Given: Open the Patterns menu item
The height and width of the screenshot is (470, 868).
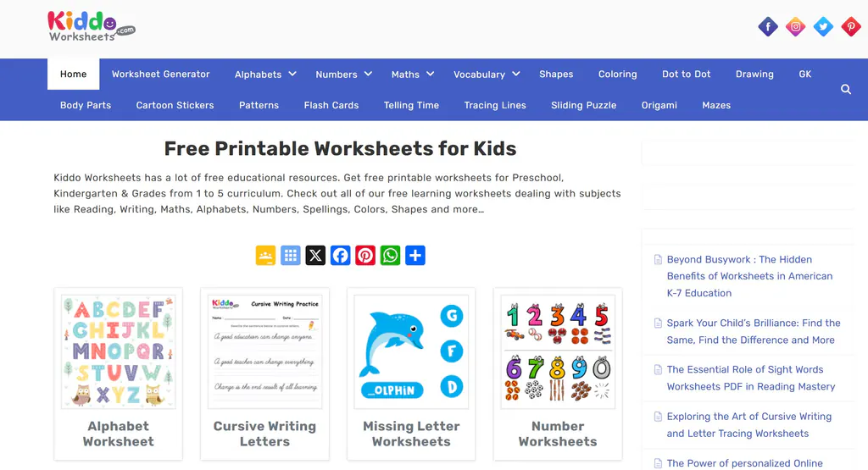Looking at the screenshot, I should [x=259, y=105].
